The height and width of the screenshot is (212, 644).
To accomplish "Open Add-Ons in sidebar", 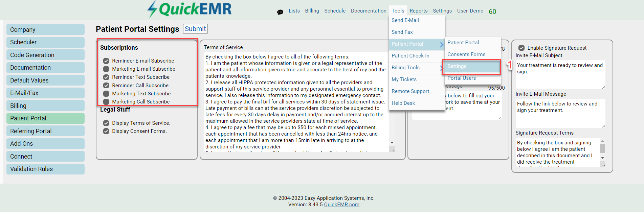I will 45,144.
